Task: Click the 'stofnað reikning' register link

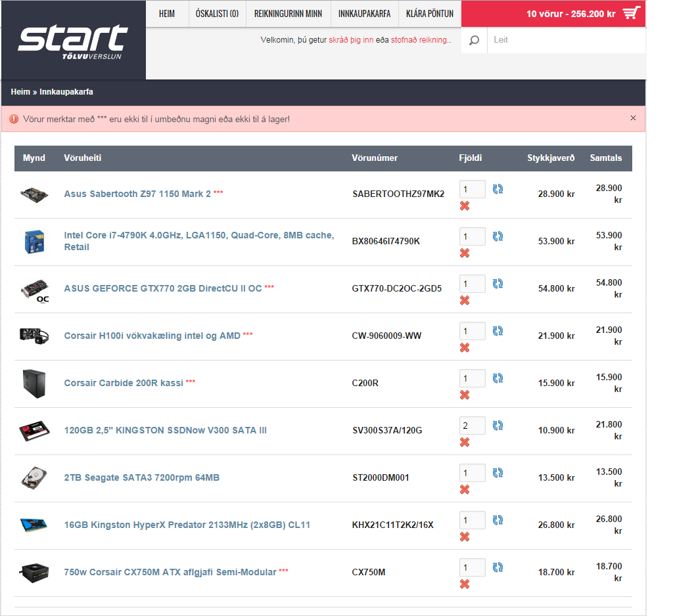Action: tap(421, 40)
